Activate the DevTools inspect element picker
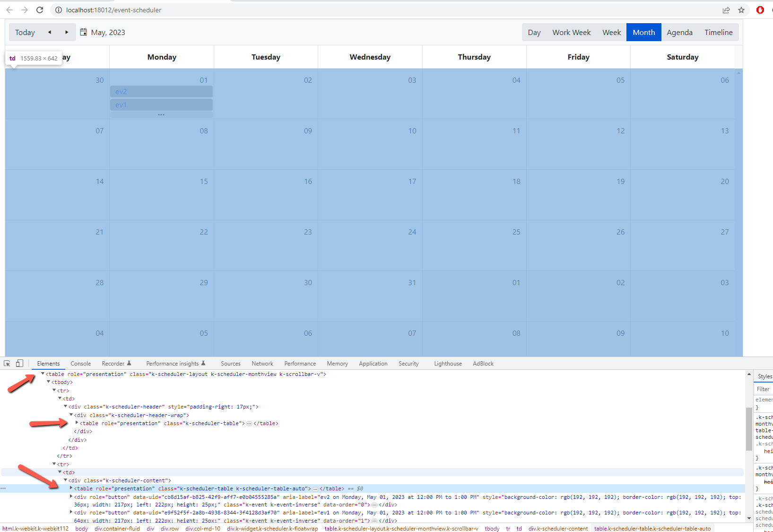The image size is (773, 532). pyautogui.click(x=7, y=364)
